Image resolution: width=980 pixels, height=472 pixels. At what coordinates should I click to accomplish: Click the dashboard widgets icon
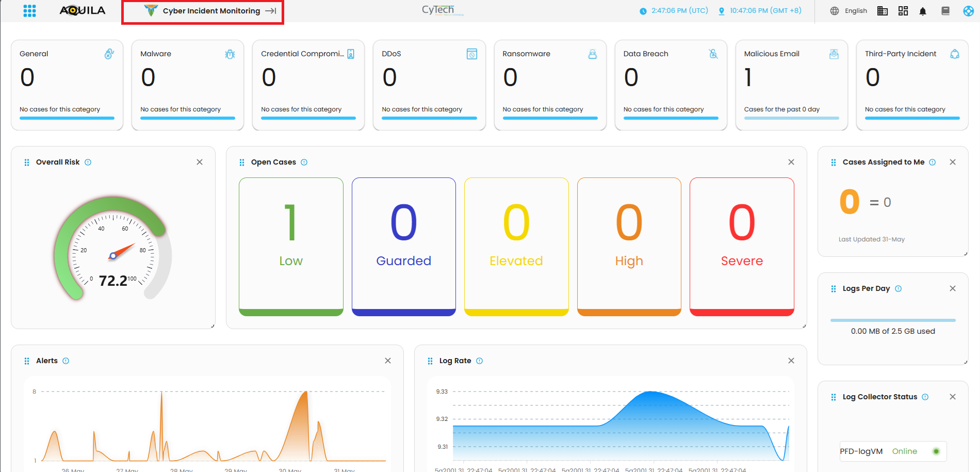click(903, 11)
